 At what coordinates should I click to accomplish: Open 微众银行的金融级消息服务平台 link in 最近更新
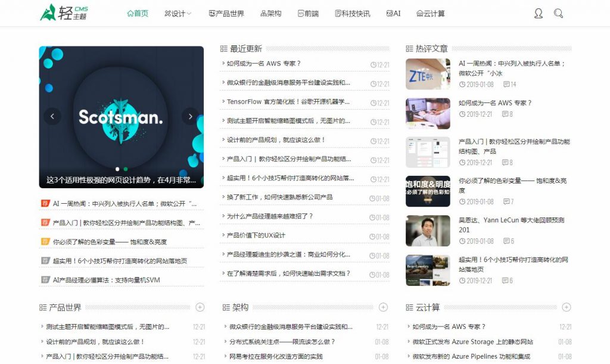click(288, 82)
